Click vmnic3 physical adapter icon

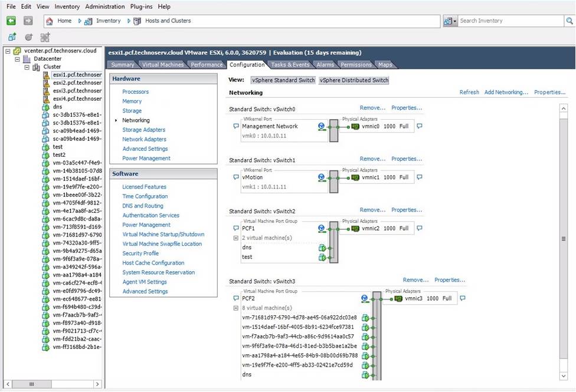click(398, 299)
